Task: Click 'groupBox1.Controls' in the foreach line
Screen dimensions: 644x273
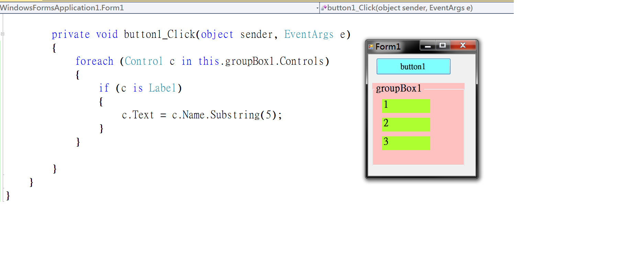Action: point(275,61)
